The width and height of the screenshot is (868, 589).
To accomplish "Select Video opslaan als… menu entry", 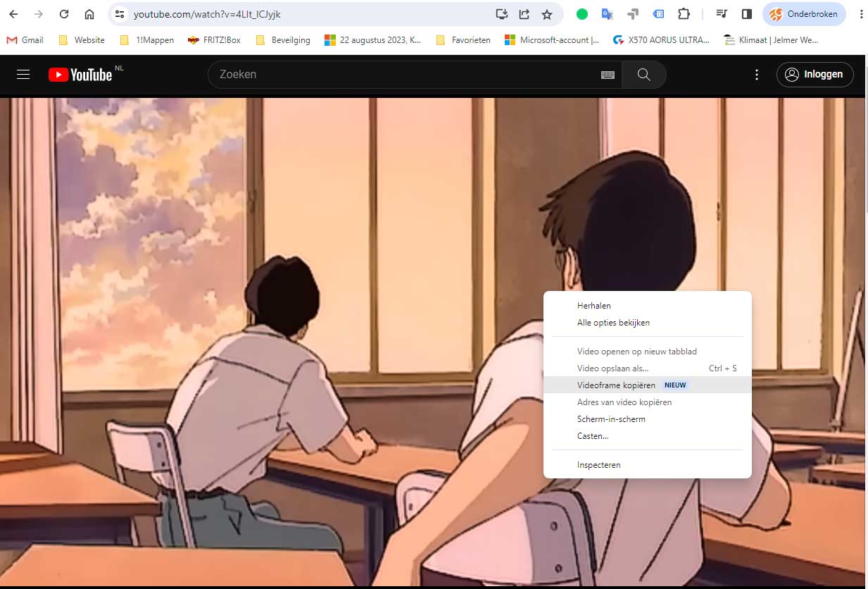I will [x=648, y=368].
